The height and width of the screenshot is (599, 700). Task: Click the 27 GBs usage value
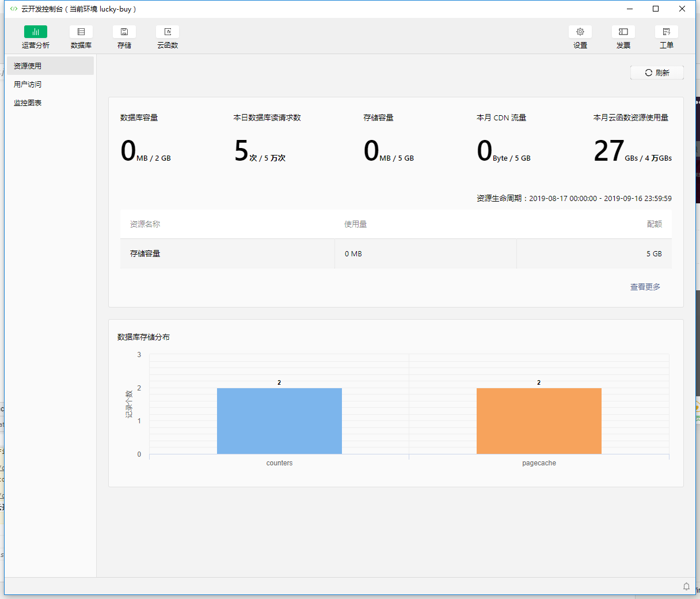(x=633, y=151)
